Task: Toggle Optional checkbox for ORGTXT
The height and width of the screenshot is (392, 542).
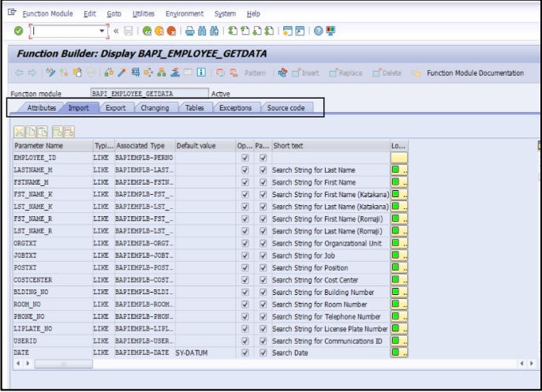Action: (245, 244)
